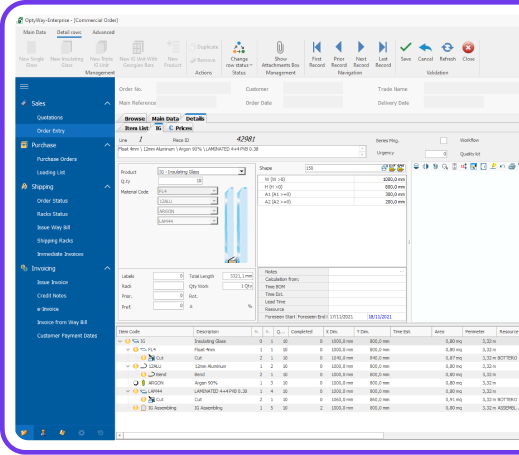Click the print icon in shape toolbar
Viewport: 519px width, 455px height.
coord(512,166)
